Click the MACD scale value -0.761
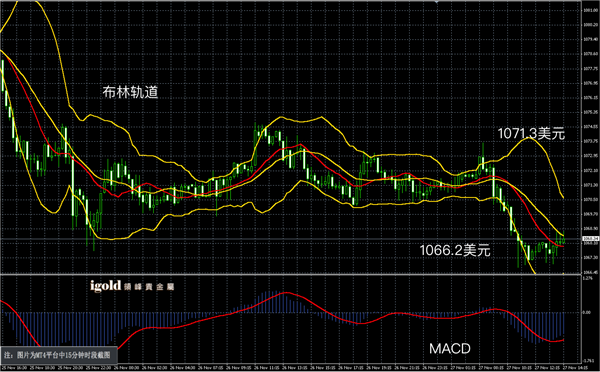Viewport: 600px width, 372px height. (588, 361)
